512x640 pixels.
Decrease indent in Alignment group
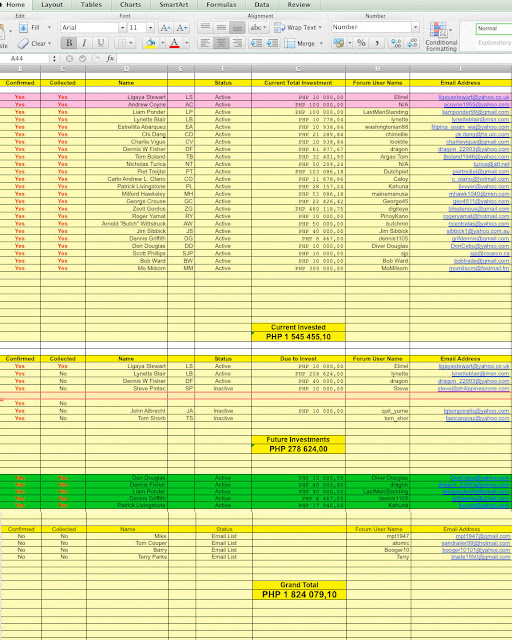[x=256, y=43]
